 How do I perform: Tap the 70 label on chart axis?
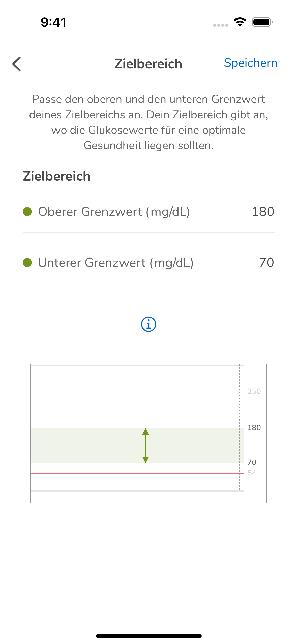(252, 462)
